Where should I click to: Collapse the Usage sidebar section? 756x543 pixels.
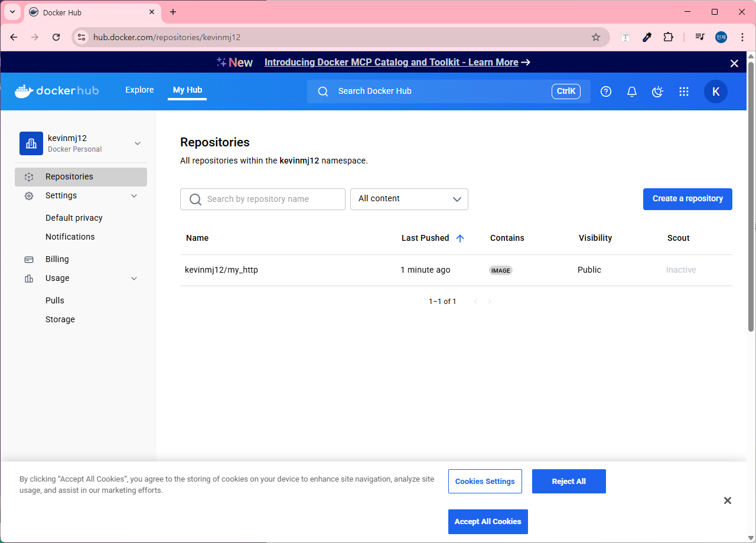pyautogui.click(x=134, y=279)
